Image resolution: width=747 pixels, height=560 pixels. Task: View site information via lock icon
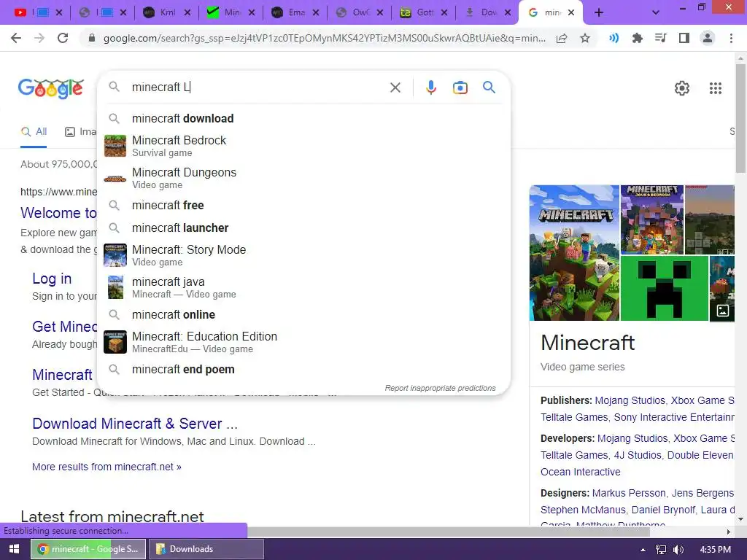pos(92,38)
